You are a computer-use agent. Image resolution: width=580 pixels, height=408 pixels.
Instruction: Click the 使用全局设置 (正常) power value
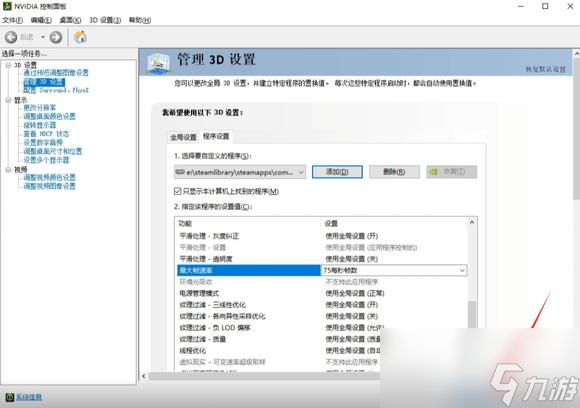tap(354, 293)
